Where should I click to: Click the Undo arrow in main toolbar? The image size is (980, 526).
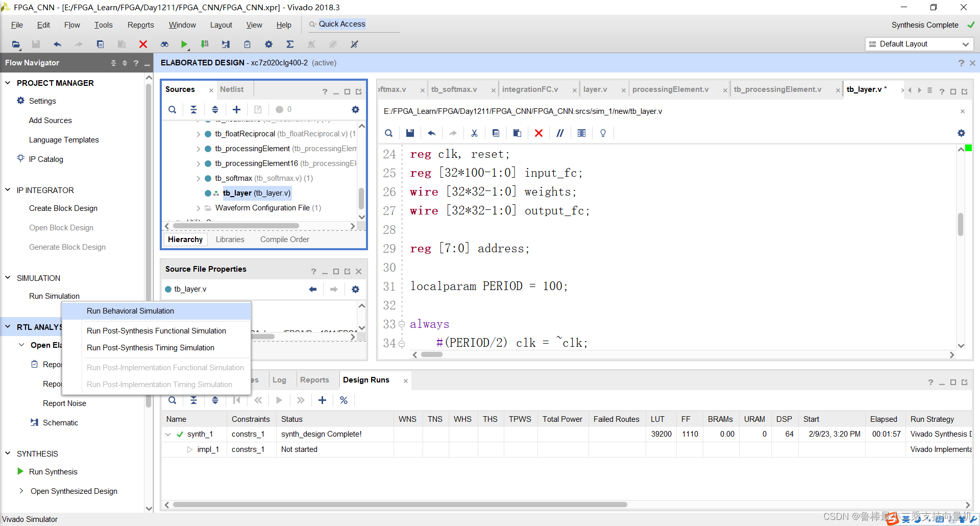pos(57,44)
